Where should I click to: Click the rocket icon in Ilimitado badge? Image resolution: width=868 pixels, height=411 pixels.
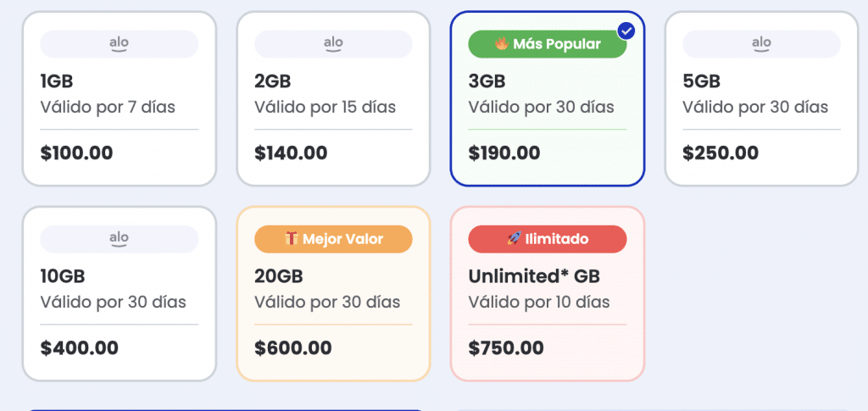click(x=515, y=239)
